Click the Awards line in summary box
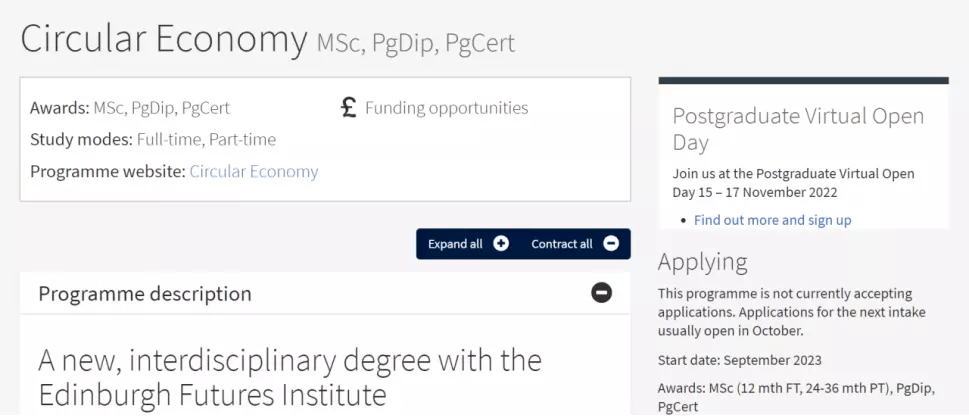Viewport: 969px width, 416px height. 130,108
